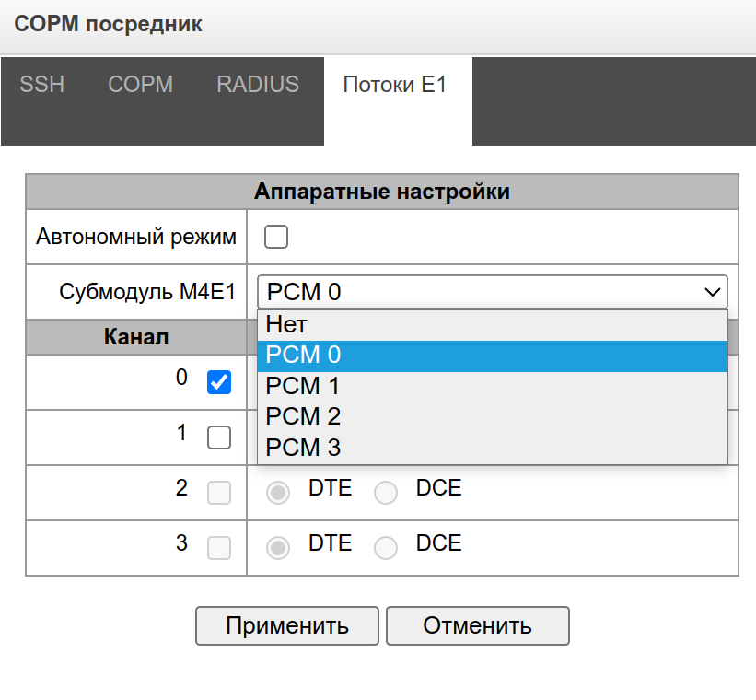Tick the channel 2 checkbox
This screenshot has height=700, width=756.
pos(219,493)
